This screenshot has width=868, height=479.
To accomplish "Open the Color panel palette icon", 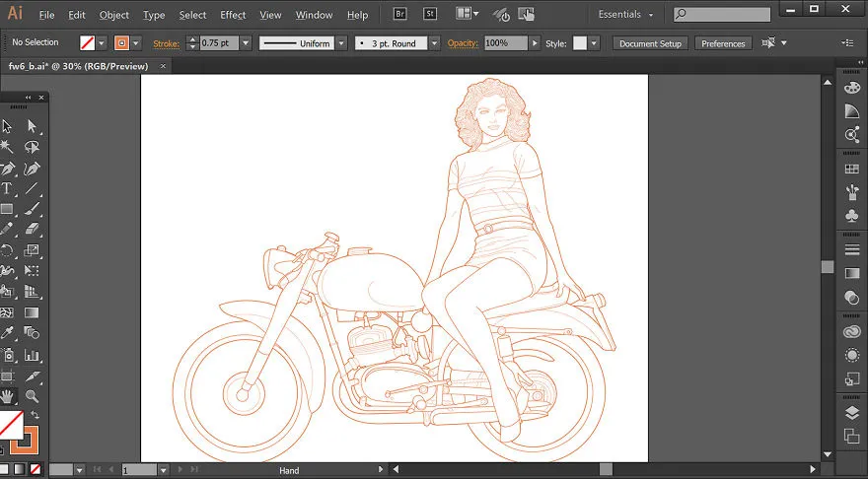I will tap(852, 88).
